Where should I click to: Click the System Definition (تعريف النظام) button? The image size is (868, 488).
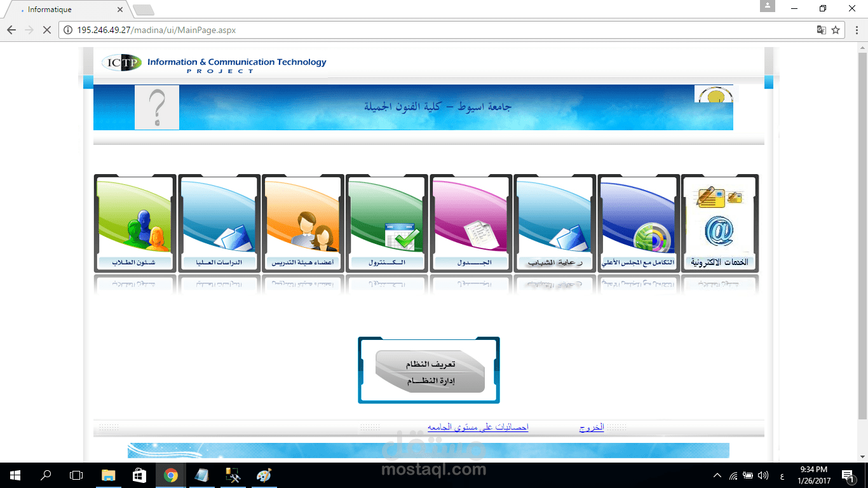pyautogui.click(x=430, y=363)
